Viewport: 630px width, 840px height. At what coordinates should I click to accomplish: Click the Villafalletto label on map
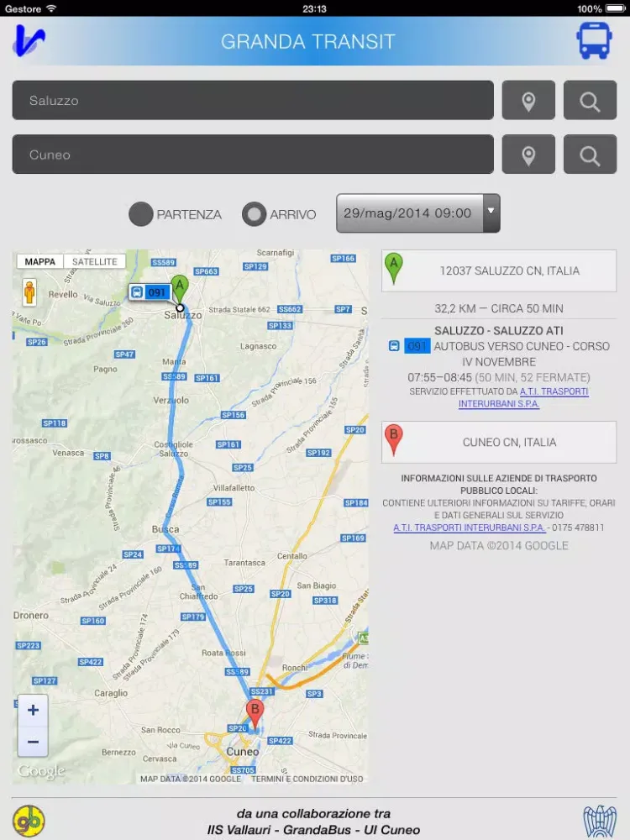[234, 488]
